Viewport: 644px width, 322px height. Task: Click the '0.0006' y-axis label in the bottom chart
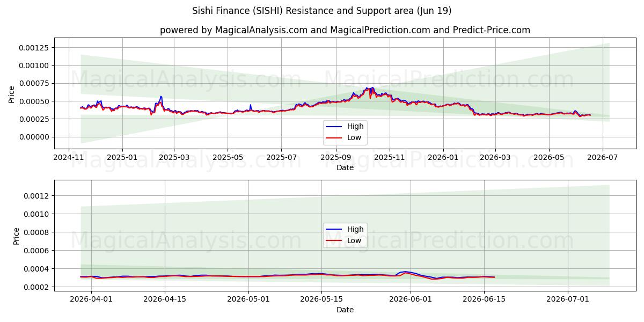pyautogui.click(x=36, y=251)
